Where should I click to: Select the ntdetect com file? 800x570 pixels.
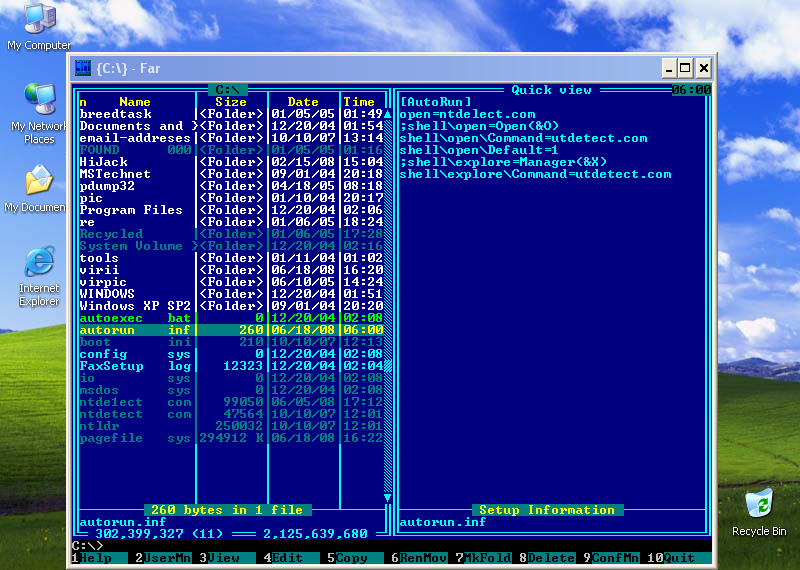pos(231,414)
